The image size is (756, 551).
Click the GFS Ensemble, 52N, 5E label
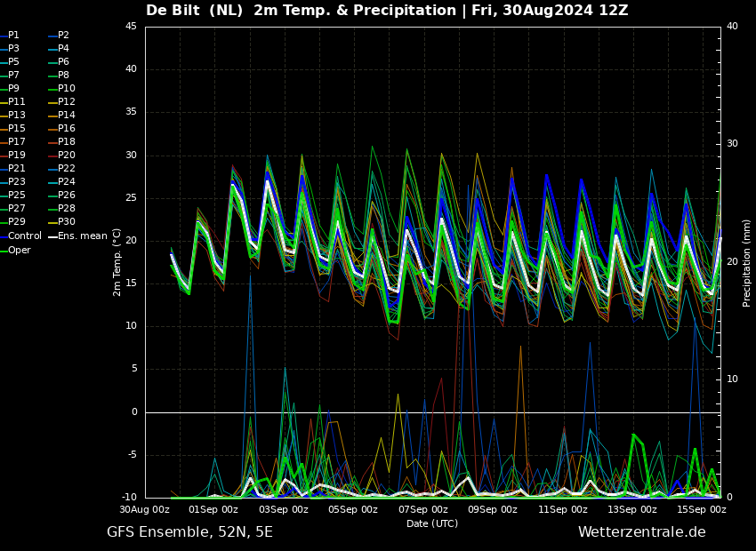tap(189, 532)
